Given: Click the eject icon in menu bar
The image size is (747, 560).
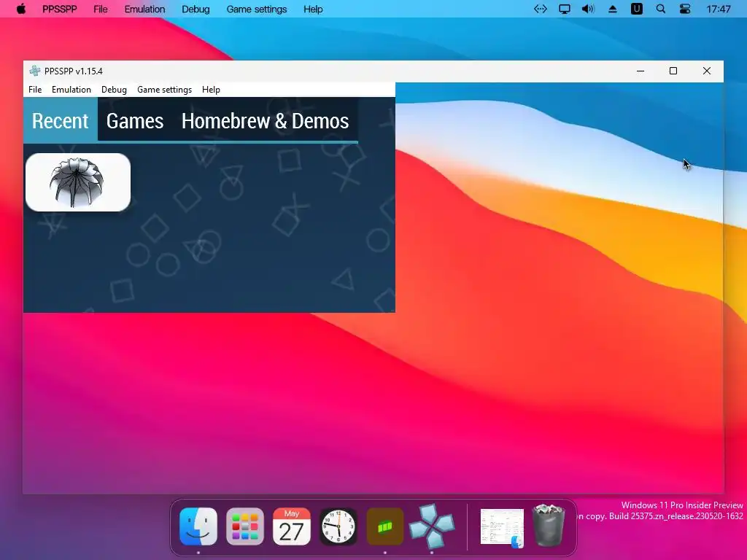Looking at the screenshot, I should point(613,9).
